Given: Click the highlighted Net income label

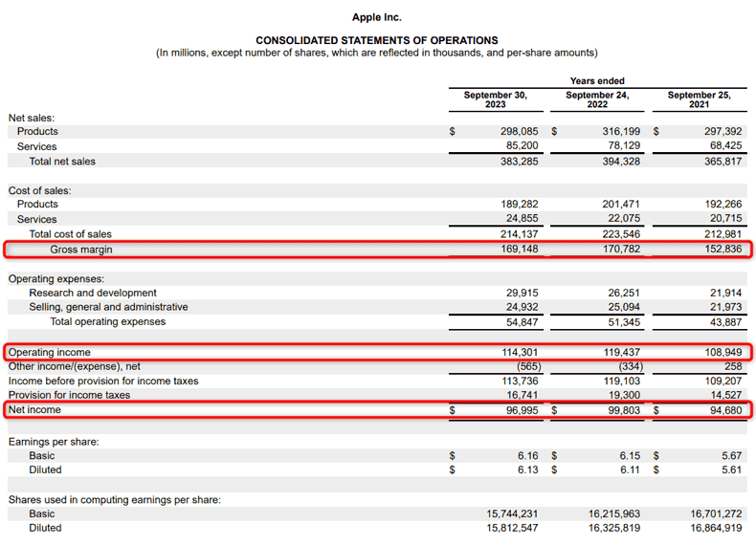Looking at the screenshot, I should [x=34, y=410].
